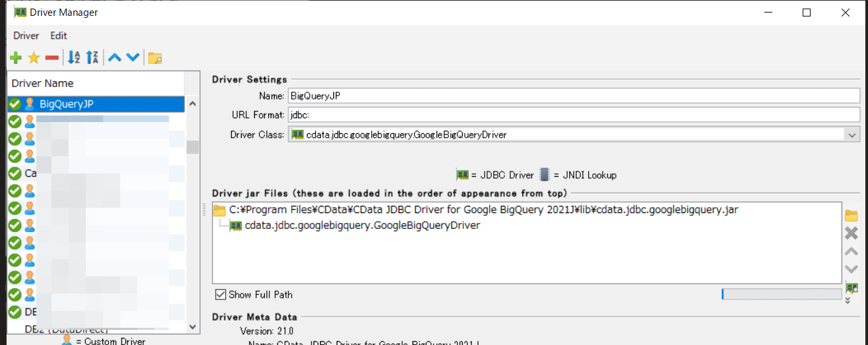
Task: Click the red minus Remove Driver icon
Action: [x=52, y=58]
